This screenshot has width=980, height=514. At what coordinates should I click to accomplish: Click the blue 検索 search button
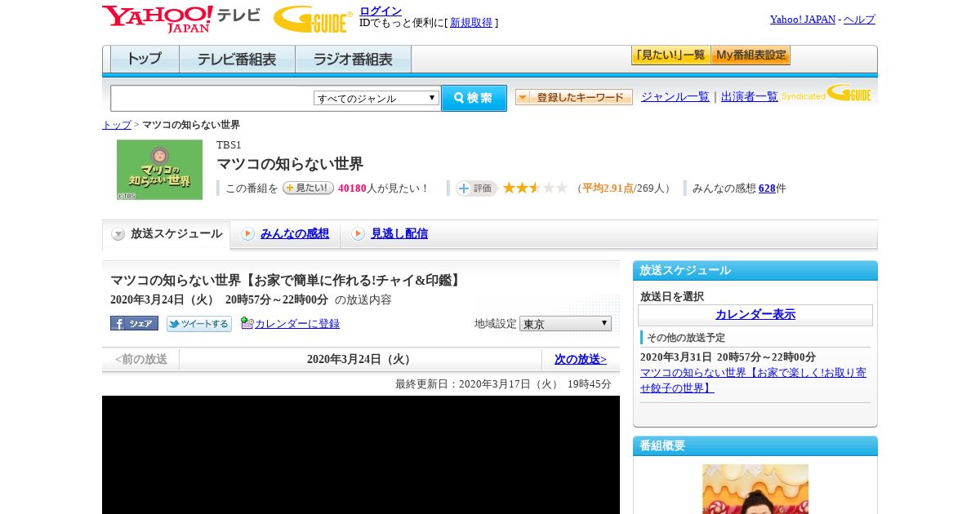click(474, 98)
